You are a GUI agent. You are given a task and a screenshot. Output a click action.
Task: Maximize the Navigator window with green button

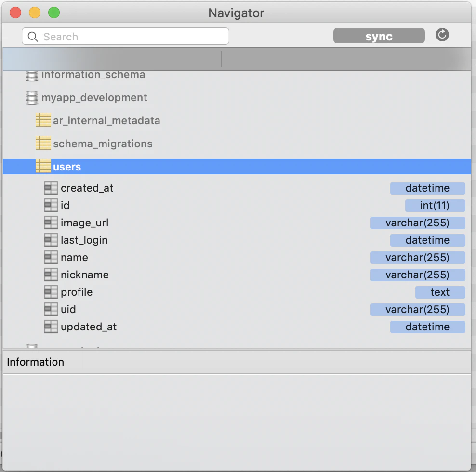pos(54,13)
